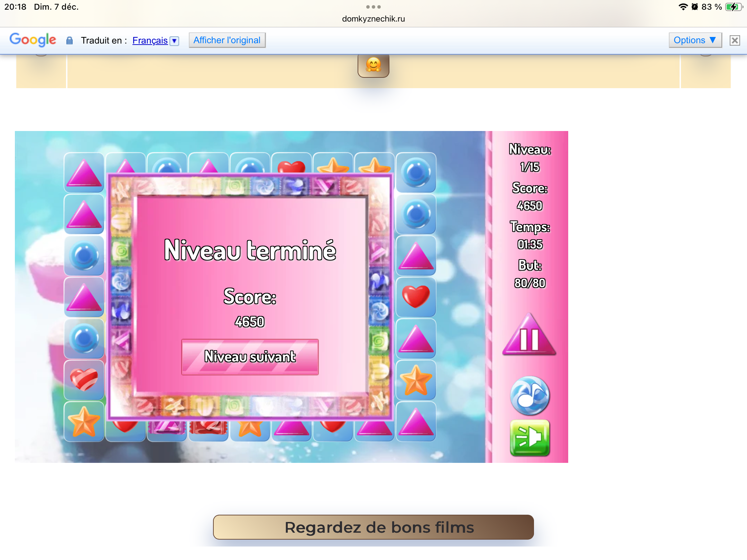Click the Google logo

click(x=33, y=40)
